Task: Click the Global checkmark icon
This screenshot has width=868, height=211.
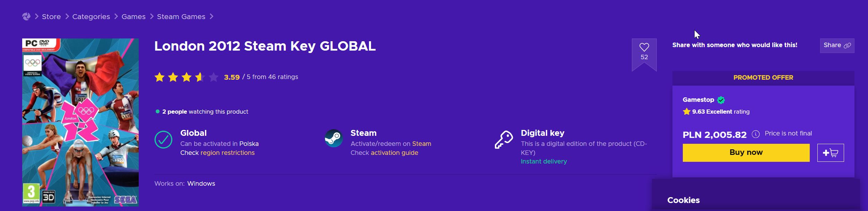Action: [x=163, y=140]
